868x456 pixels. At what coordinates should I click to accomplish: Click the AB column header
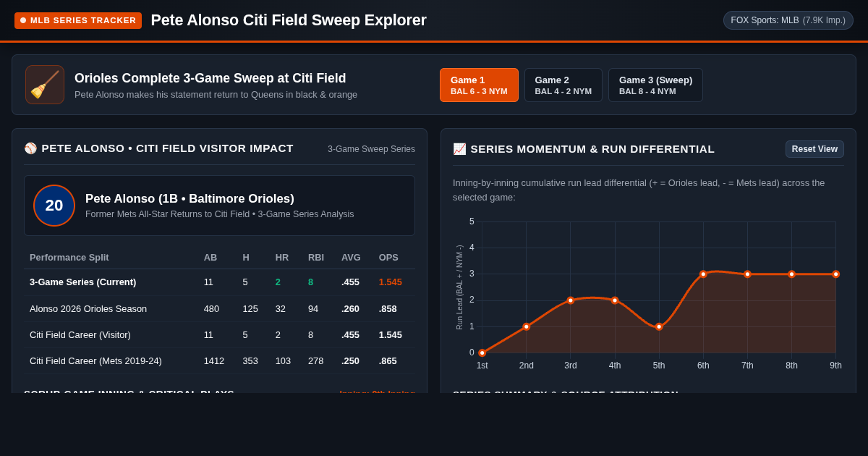click(x=210, y=257)
